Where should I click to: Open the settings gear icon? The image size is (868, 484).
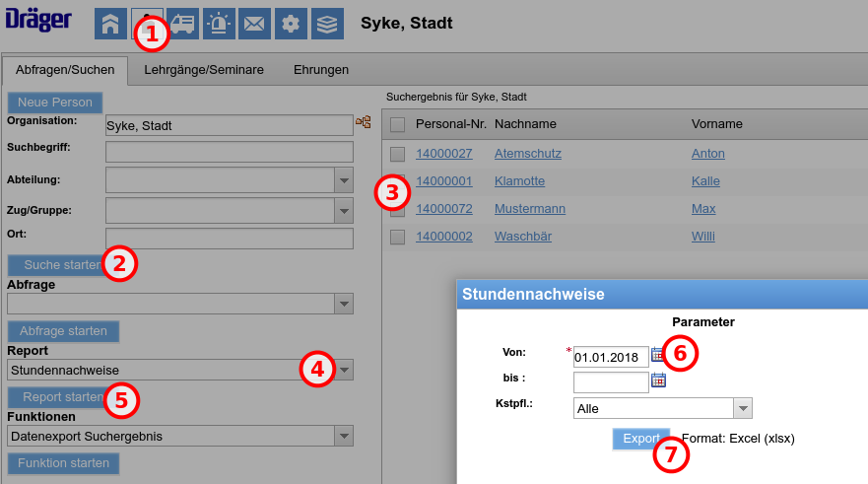pyautogui.click(x=291, y=24)
